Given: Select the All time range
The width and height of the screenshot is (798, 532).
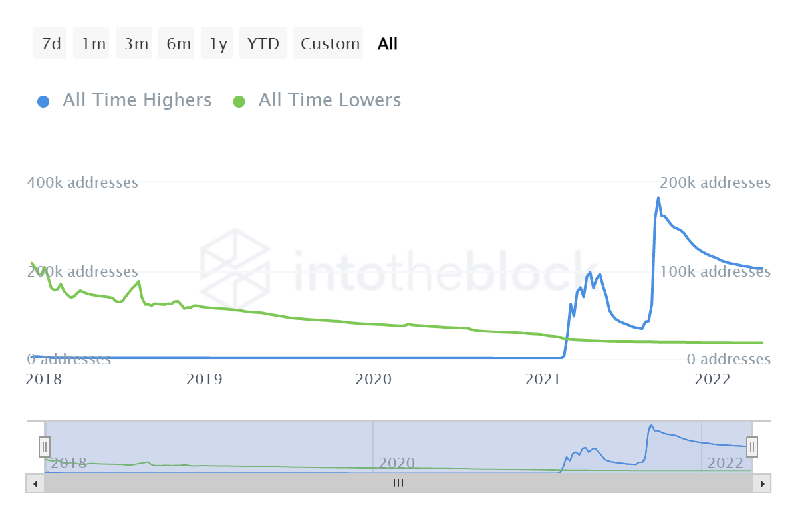Looking at the screenshot, I should (x=388, y=44).
